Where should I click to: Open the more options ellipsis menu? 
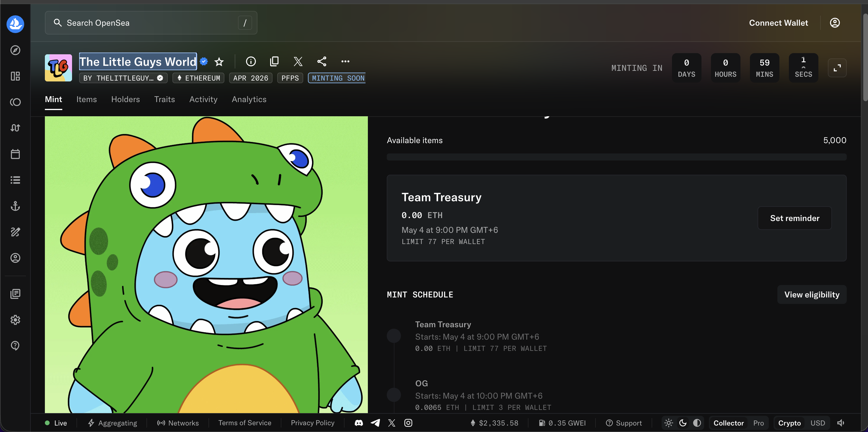345,61
